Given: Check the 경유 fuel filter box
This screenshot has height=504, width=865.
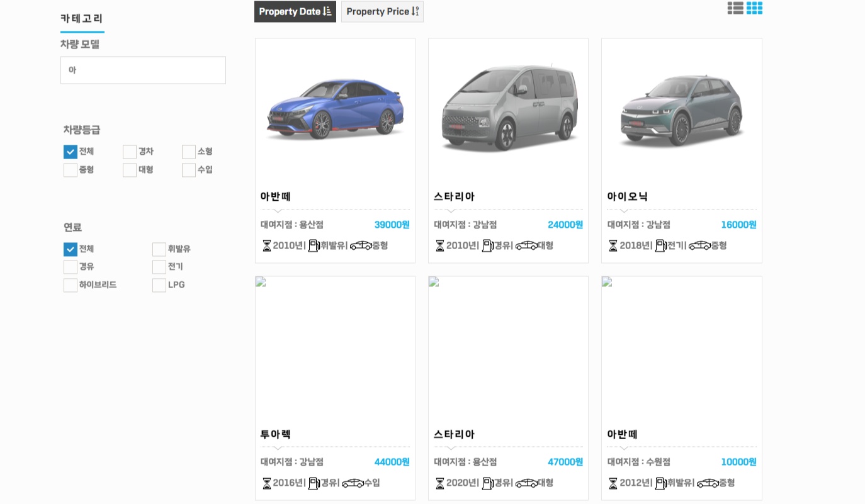Looking at the screenshot, I should [71, 267].
